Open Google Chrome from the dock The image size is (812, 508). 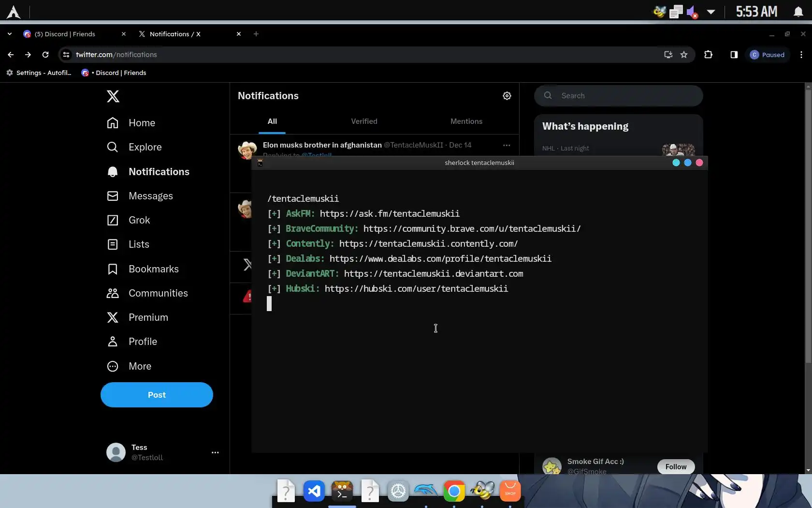point(454,492)
